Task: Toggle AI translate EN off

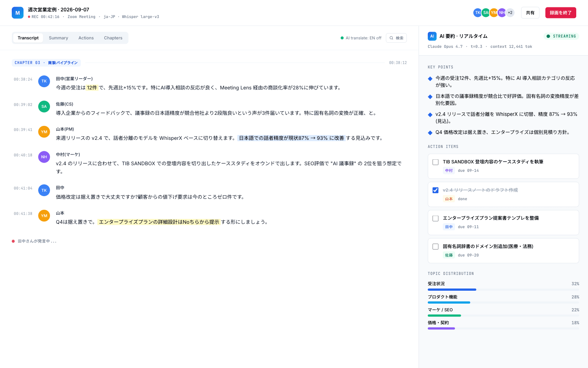Action: coord(361,38)
